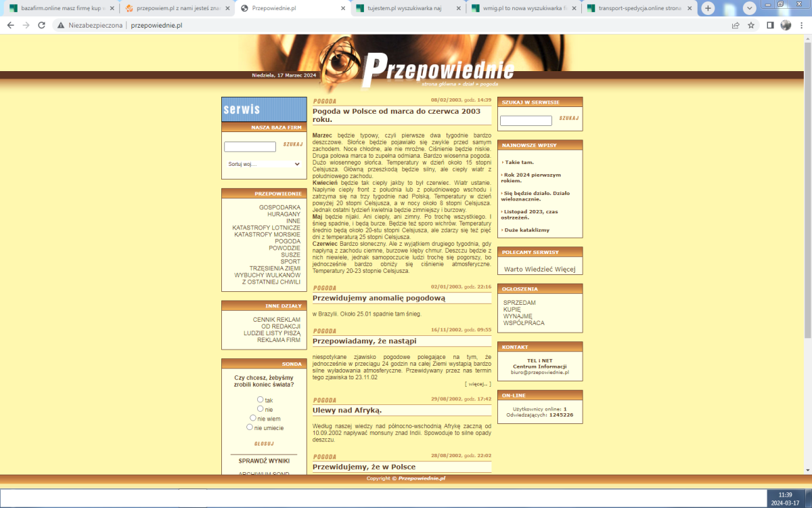Switch to the transport-spedycja.online tab

click(636, 8)
